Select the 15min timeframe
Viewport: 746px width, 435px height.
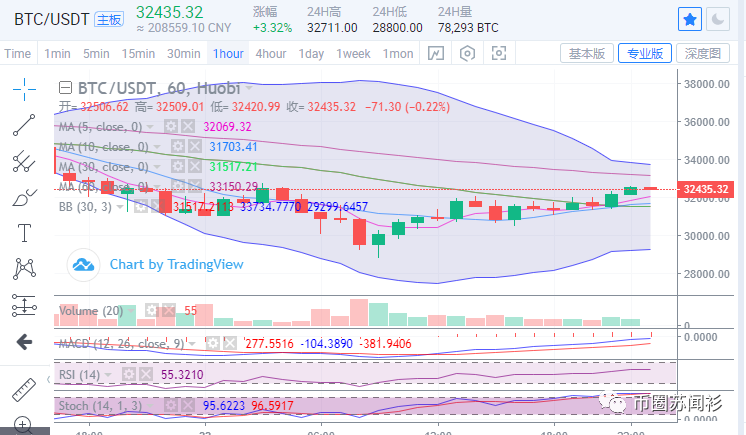pyautogui.click(x=138, y=53)
